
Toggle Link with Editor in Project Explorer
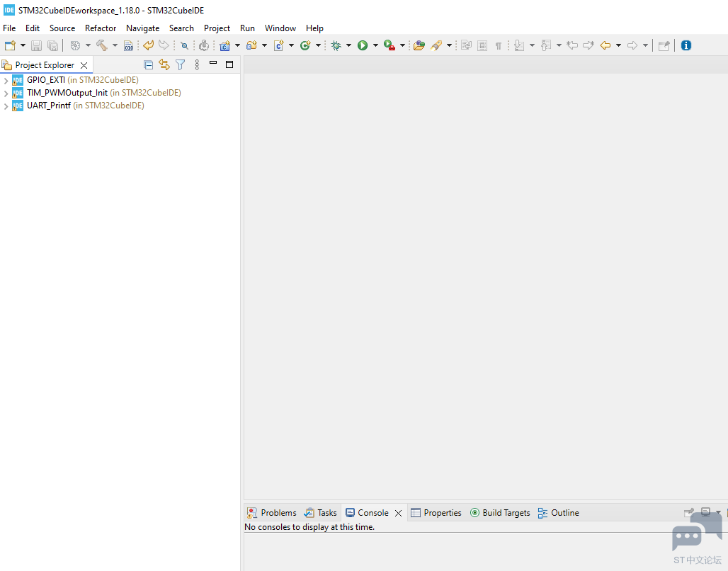(x=164, y=65)
